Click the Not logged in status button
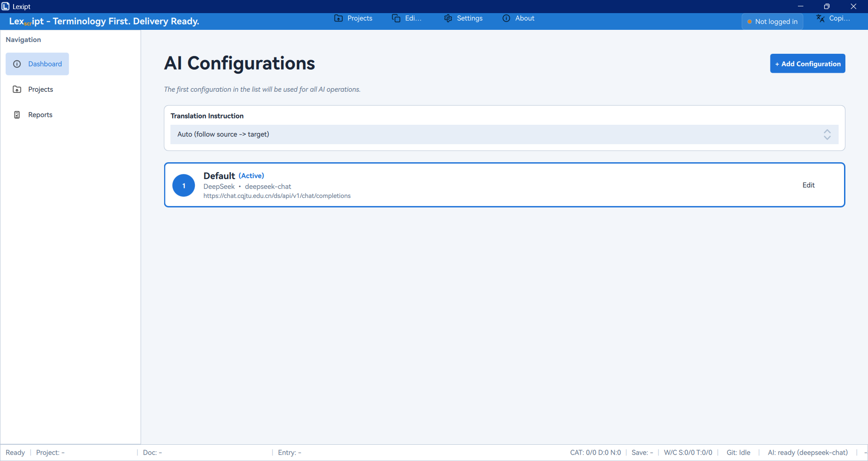The image size is (868, 461). point(772,22)
